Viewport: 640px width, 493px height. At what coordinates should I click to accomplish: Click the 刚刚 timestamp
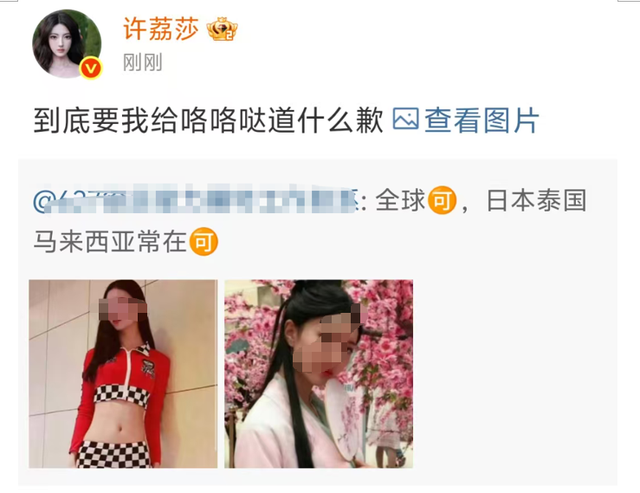[x=142, y=62]
